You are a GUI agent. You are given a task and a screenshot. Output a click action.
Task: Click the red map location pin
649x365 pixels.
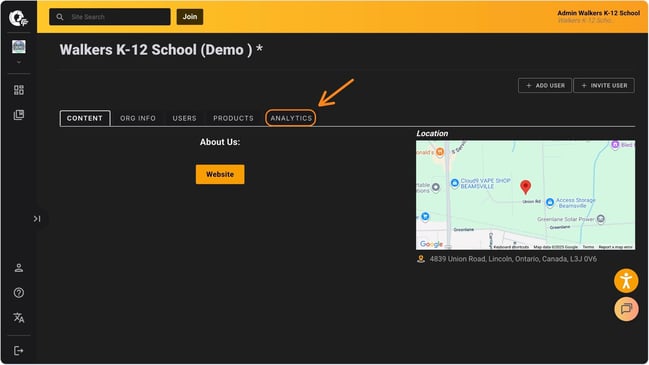coord(525,187)
